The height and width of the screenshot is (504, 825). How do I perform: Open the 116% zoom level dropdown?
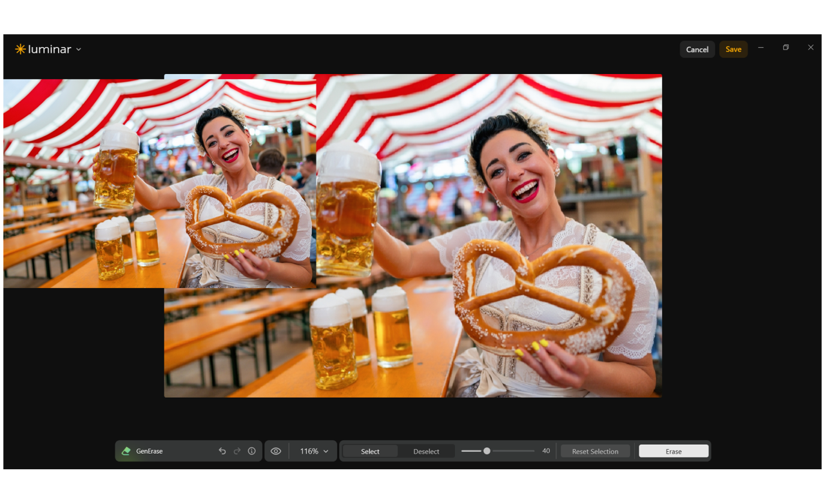click(314, 451)
